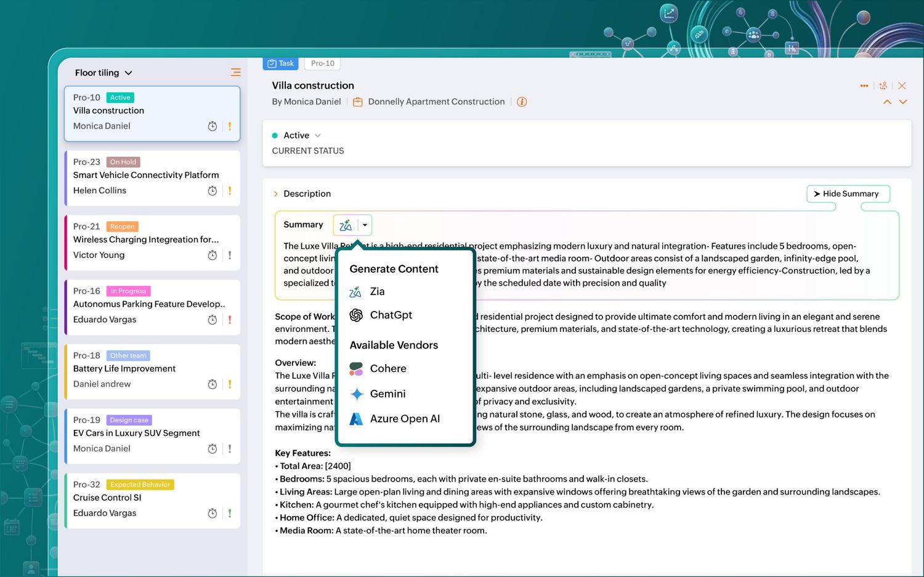924x577 pixels.
Task: Select ChatGpt from Generate Content menu
Action: pos(391,315)
